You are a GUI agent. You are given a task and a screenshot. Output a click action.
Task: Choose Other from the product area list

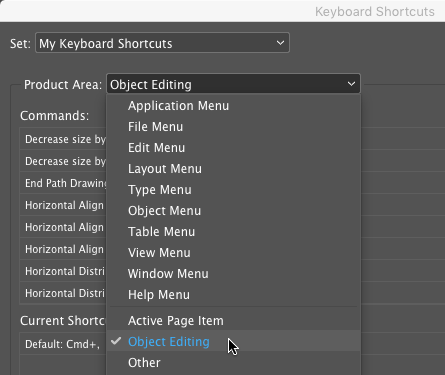[x=233, y=363]
